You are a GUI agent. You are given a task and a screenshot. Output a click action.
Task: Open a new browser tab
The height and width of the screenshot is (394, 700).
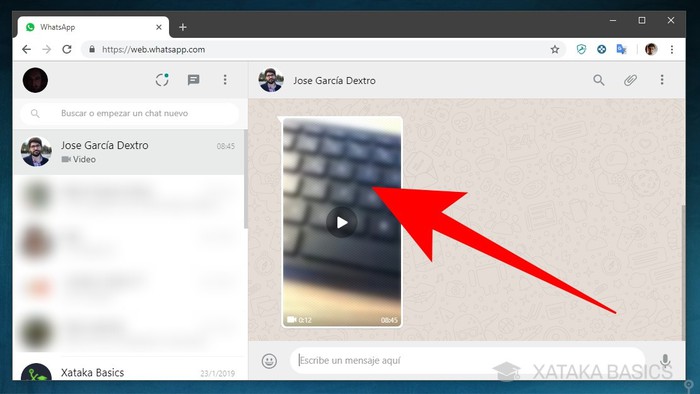click(183, 27)
